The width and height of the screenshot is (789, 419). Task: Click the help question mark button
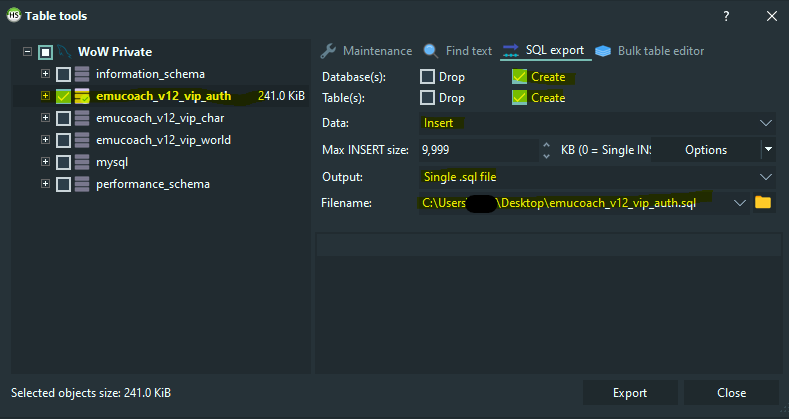point(725,16)
